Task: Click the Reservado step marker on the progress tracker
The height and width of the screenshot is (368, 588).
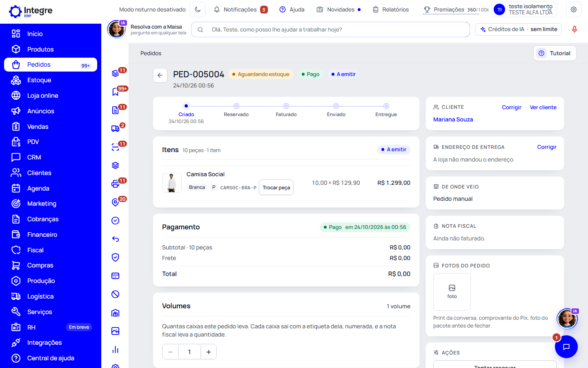Action: (x=236, y=106)
